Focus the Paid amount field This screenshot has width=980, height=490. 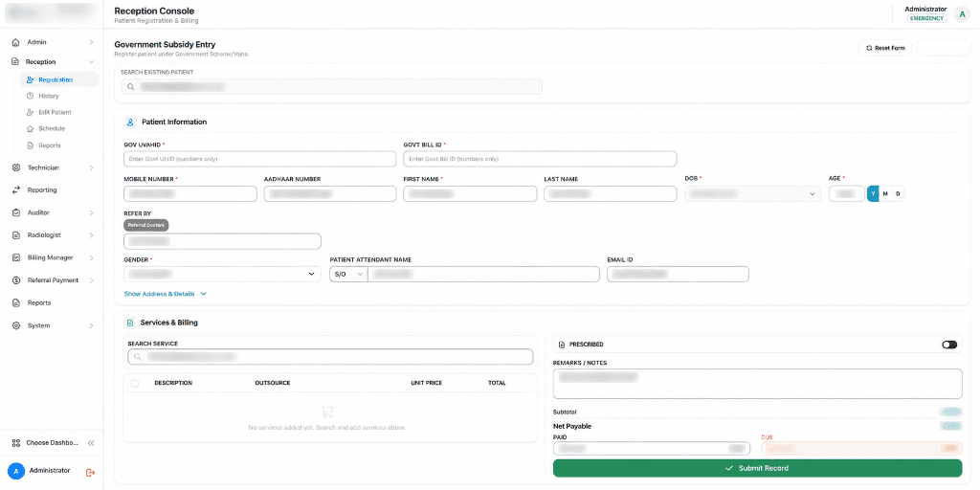click(652, 448)
